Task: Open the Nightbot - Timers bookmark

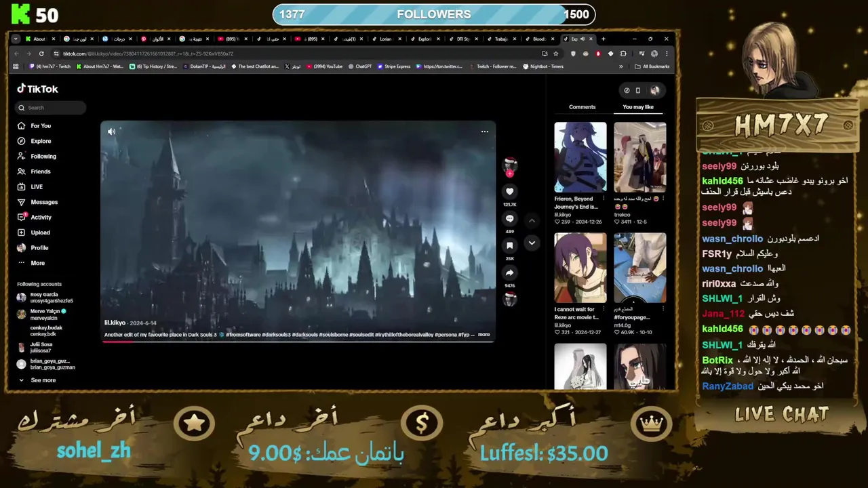Action: tap(543, 66)
